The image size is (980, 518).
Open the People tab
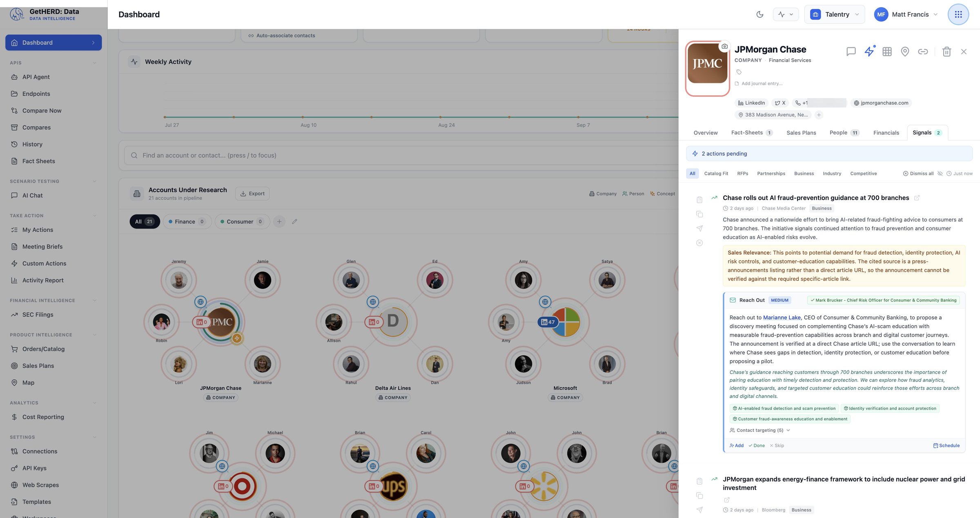pyautogui.click(x=844, y=133)
